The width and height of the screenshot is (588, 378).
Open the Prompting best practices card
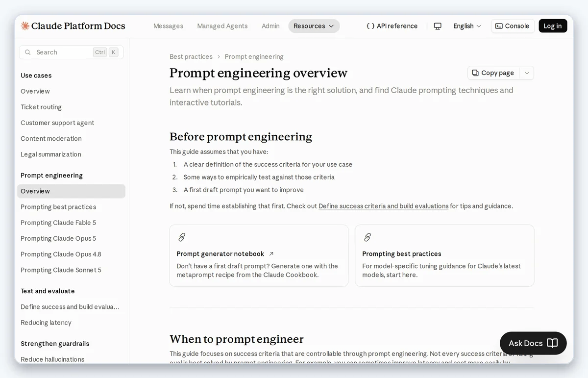point(444,255)
